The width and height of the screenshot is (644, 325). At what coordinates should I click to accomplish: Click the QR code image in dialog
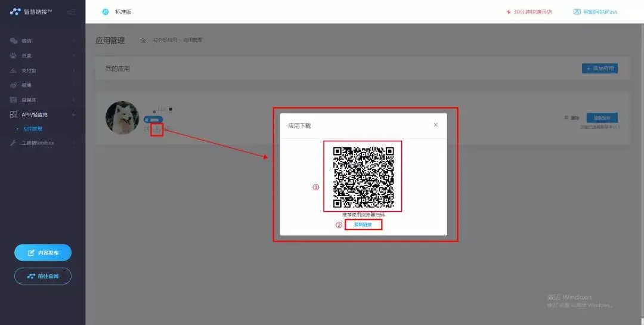pos(363,176)
